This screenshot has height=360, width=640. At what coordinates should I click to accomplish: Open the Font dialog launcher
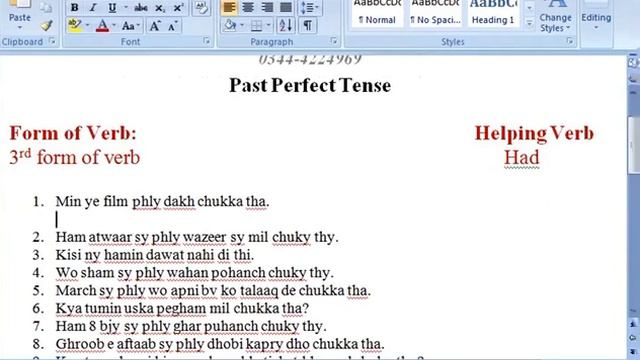tap(207, 41)
